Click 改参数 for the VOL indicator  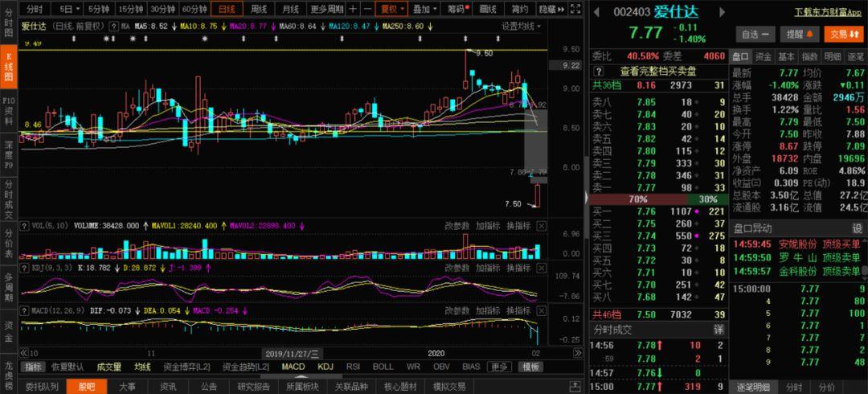tap(457, 225)
